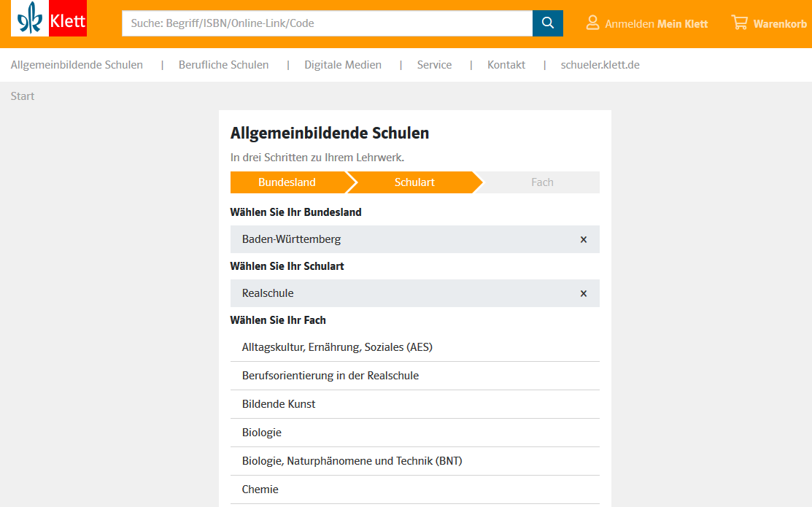Image resolution: width=812 pixels, height=507 pixels.
Task: Select Biologie, Naturphänomene und Technik (BNT)
Action: tap(352, 461)
